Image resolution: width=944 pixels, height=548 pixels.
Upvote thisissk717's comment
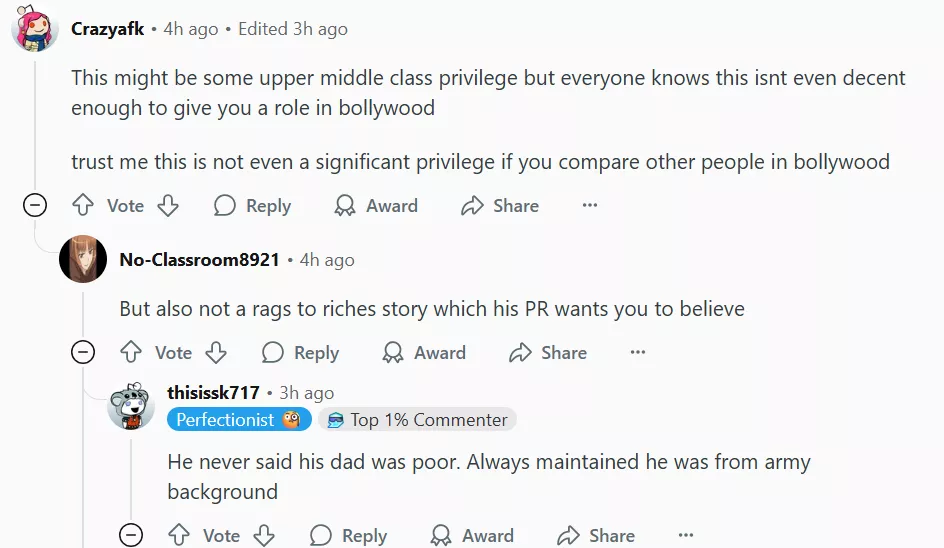(x=179, y=536)
